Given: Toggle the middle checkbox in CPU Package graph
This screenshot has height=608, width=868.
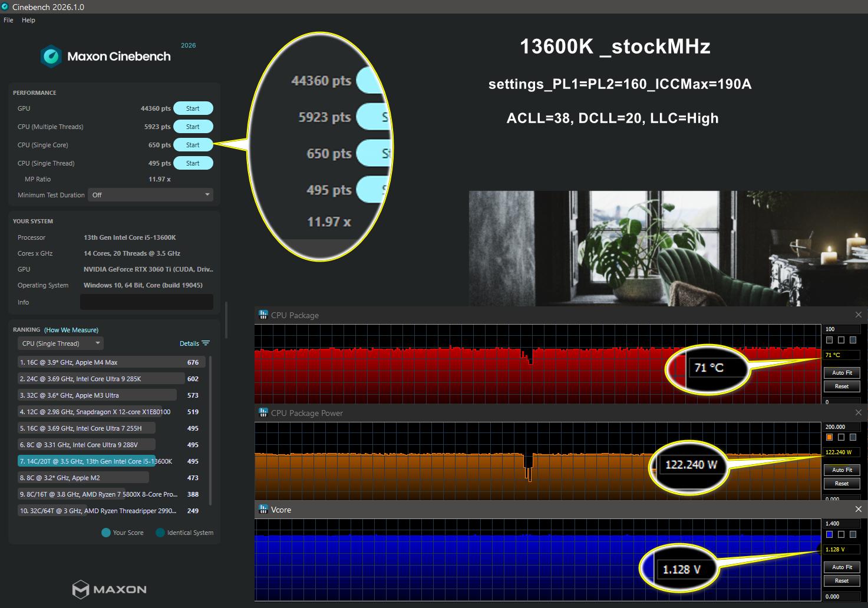Looking at the screenshot, I should (x=841, y=340).
